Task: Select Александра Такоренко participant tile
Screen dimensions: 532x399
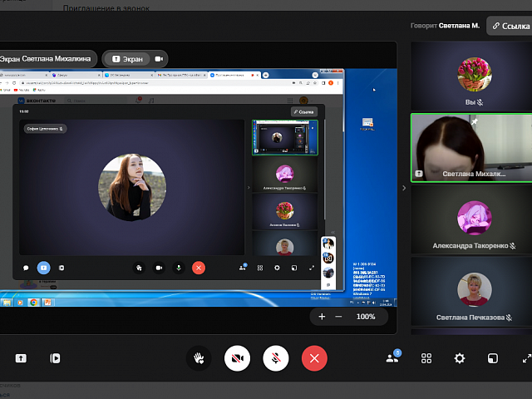Action: click(471, 219)
